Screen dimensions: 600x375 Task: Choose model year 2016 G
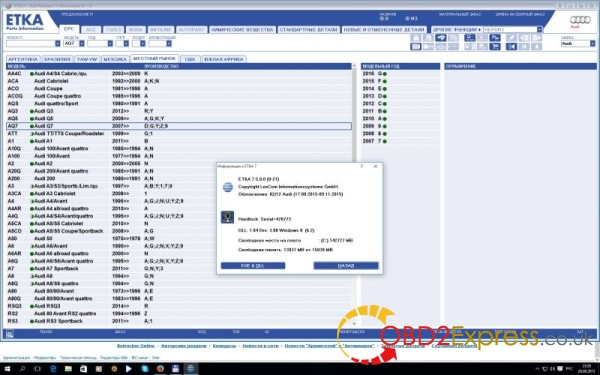click(400, 73)
